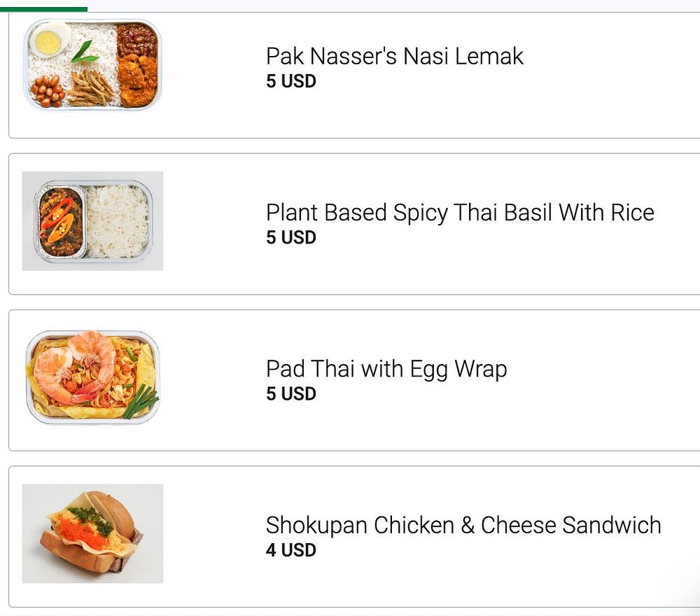Image resolution: width=700 pixels, height=616 pixels.
Task: Select the Pak Nasser's Nasi Lemak title
Action: (x=394, y=56)
